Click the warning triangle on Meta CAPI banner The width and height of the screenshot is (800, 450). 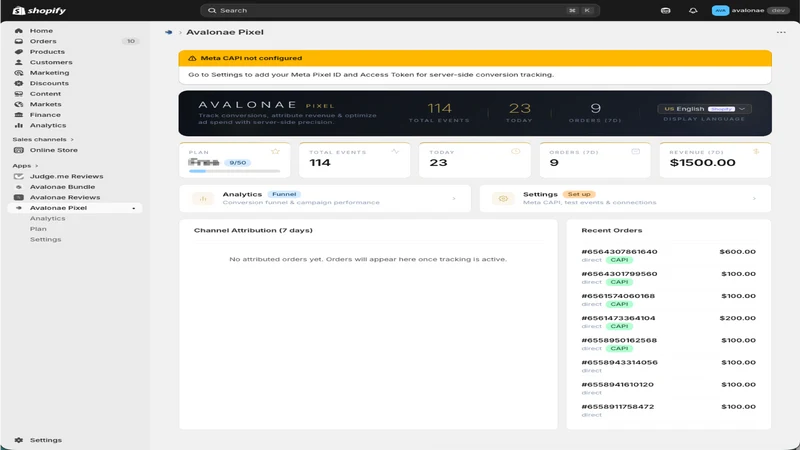(x=192, y=58)
